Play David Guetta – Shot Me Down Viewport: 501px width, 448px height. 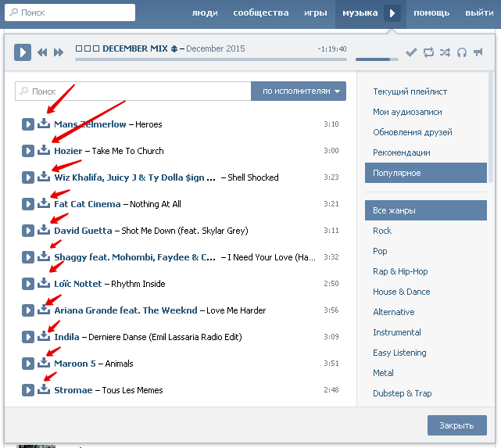tap(28, 231)
